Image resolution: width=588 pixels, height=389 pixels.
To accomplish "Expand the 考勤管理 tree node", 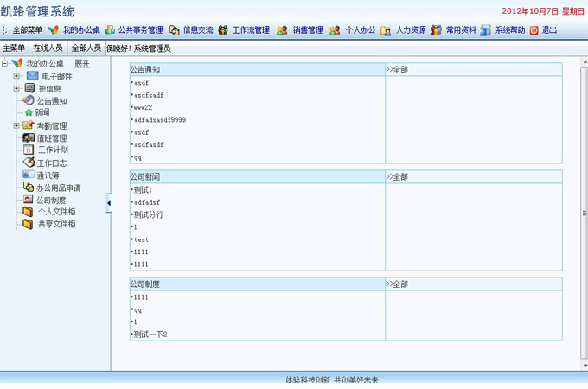I will (16, 126).
